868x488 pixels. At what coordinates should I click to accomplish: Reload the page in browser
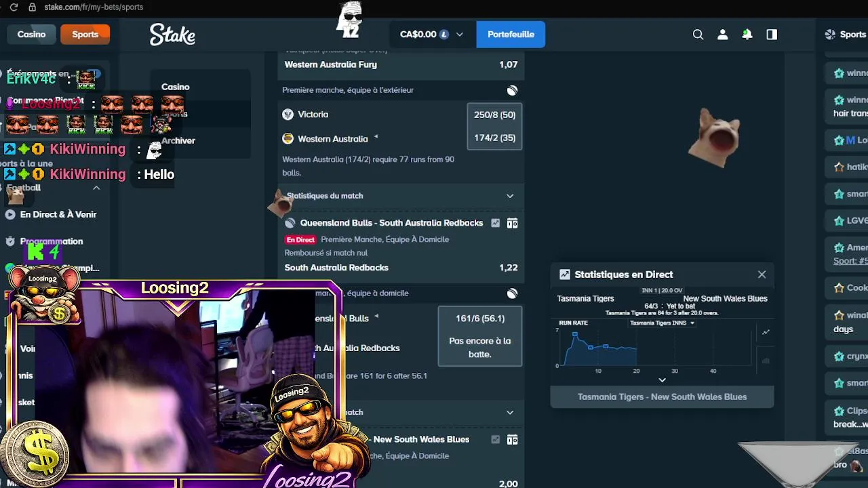pyautogui.click(x=14, y=7)
